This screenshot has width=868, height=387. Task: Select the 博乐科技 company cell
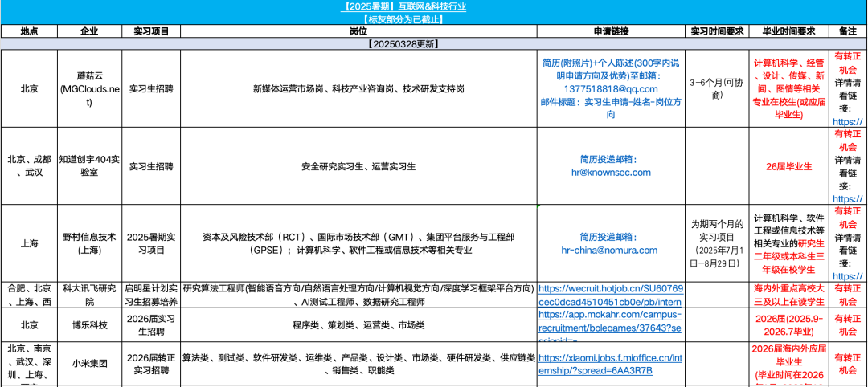click(x=89, y=325)
